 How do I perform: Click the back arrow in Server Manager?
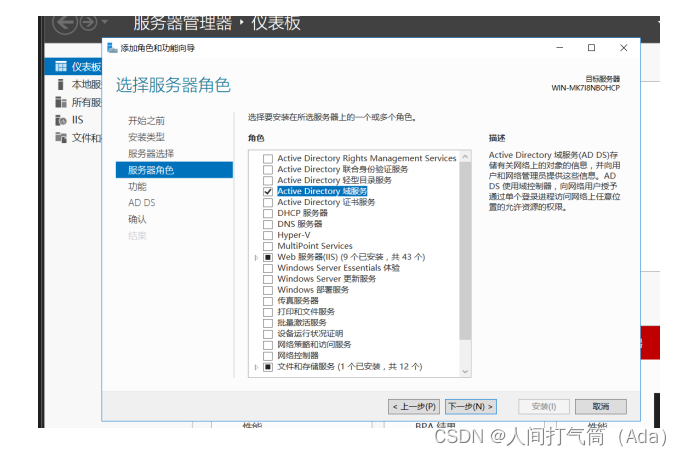coord(65,23)
